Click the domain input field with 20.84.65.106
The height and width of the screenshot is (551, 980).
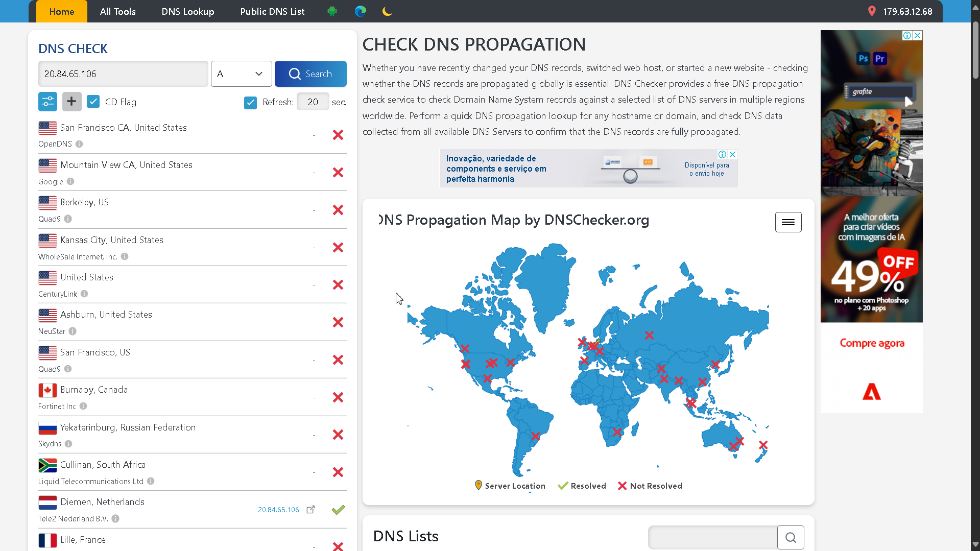click(x=123, y=74)
